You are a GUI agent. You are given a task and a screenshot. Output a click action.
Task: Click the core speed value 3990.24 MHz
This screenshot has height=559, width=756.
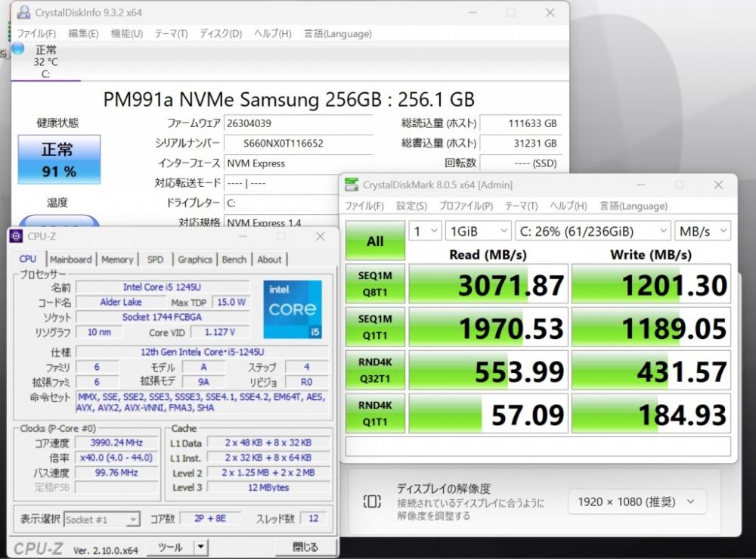tap(116, 443)
